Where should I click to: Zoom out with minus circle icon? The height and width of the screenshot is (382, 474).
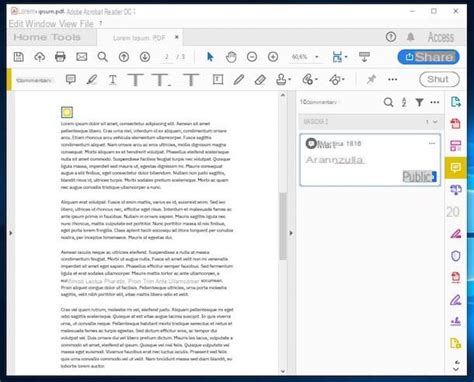252,57
